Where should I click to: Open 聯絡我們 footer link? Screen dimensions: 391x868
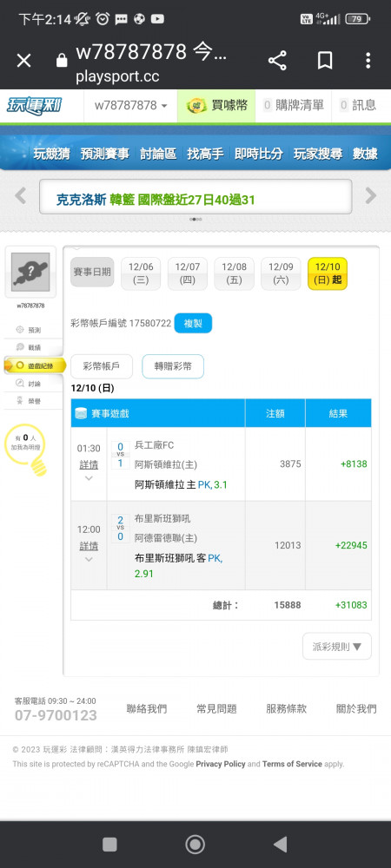click(147, 708)
